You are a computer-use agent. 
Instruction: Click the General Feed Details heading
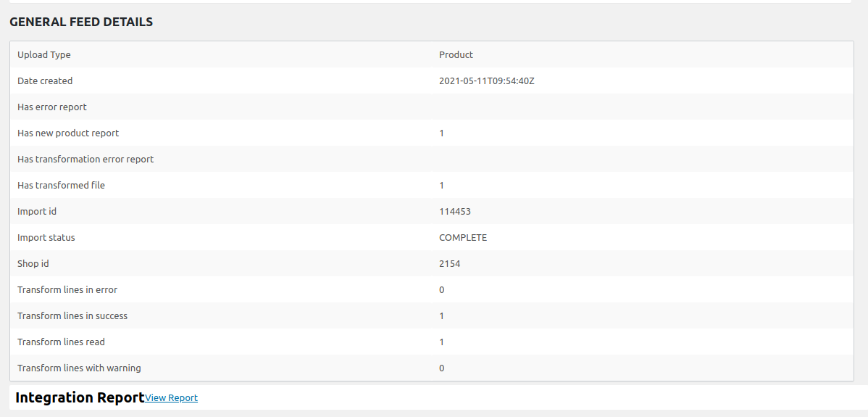pos(81,22)
